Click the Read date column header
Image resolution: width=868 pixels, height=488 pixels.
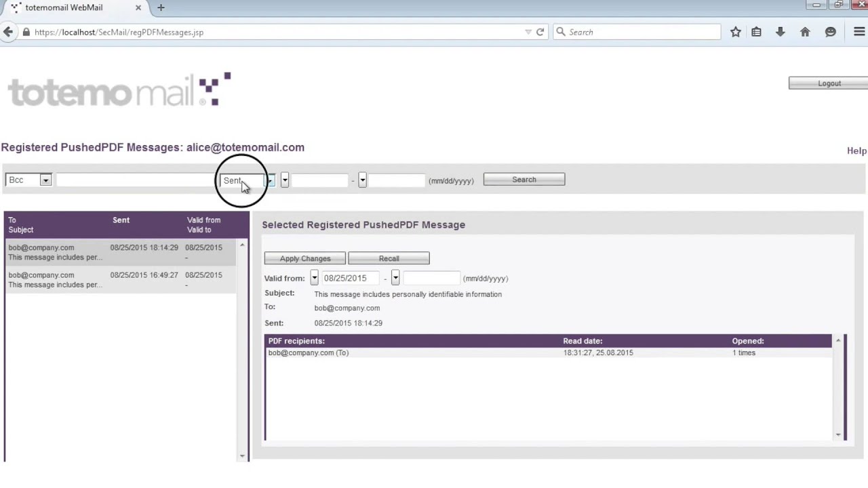pos(583,341)
